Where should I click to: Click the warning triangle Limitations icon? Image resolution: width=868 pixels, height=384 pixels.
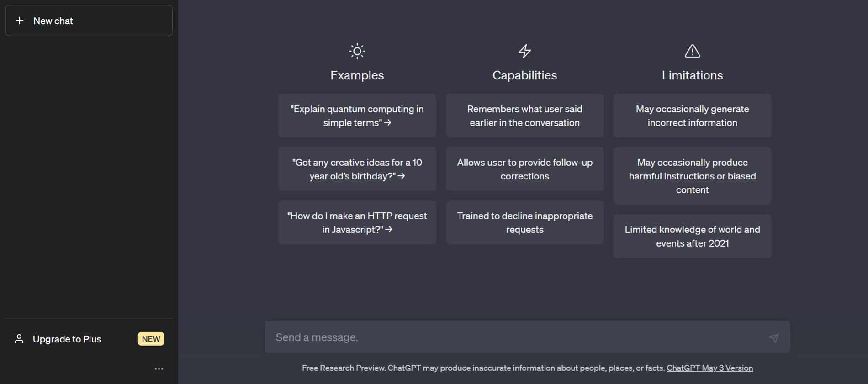[x=692, y=51]
